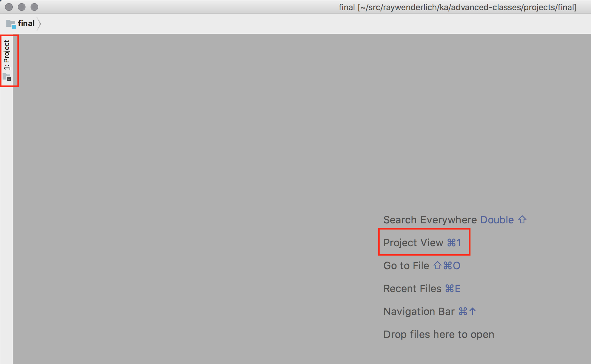Screen dimensions: 591x364
Task: Minimize the window using the middle title button
Action: tap(22, 7)
